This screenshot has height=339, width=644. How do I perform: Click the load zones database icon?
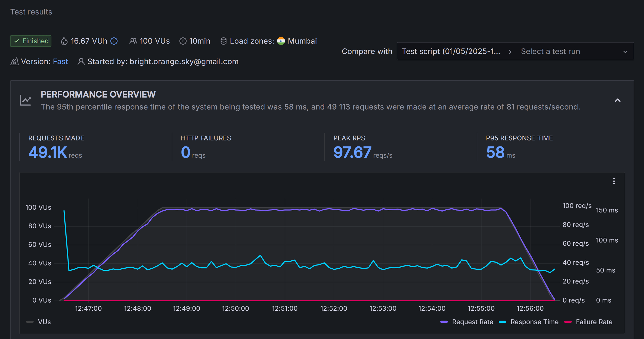(224, 41)
